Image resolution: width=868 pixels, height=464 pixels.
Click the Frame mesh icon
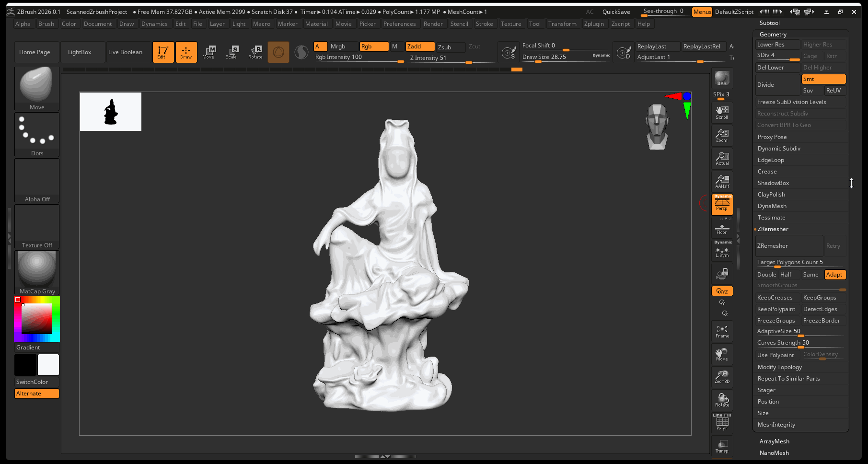722,331
